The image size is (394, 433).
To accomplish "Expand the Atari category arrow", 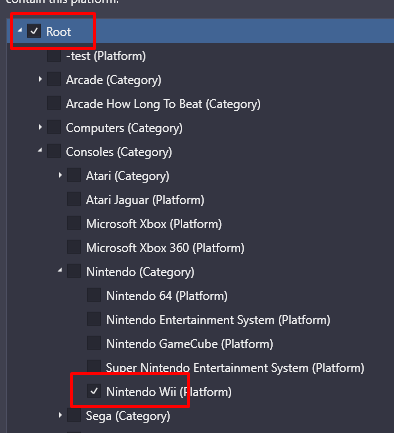I will click(x=60, y=175).
